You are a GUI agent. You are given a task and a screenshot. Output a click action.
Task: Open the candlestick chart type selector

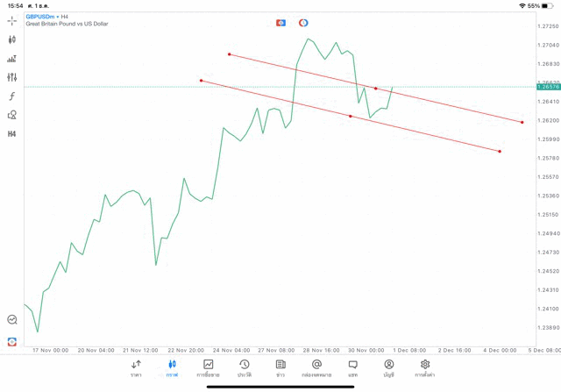[x=12, y=39]
